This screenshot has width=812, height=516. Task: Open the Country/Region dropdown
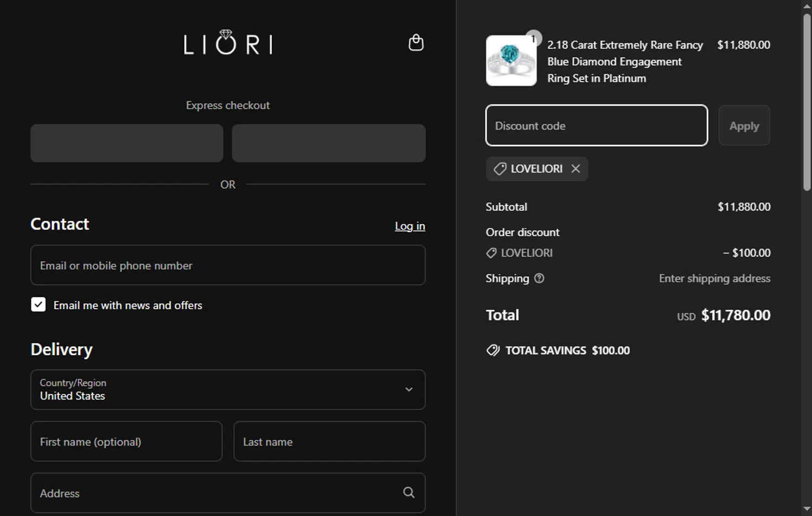tap(228, 390)
